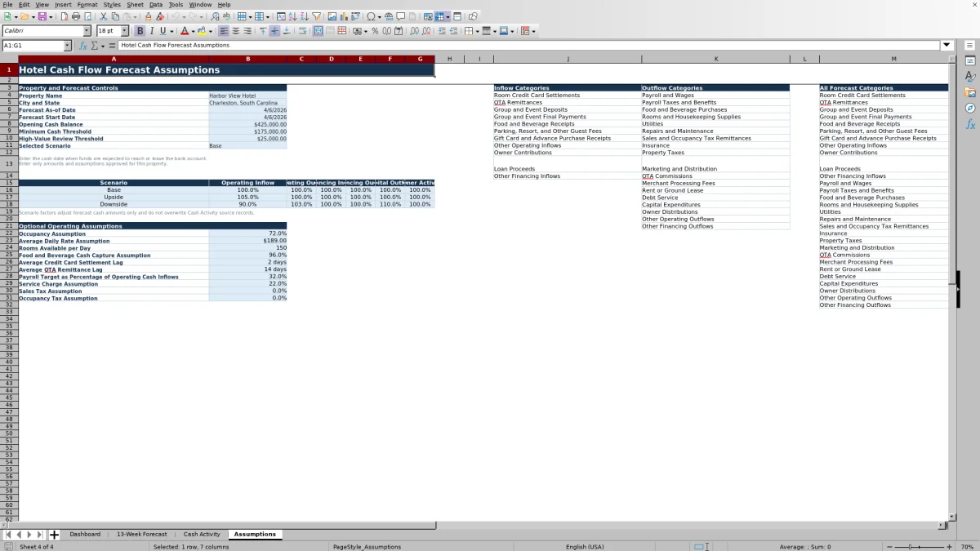Open the Borders dropdown arrow
Viewport: 980px width, 551px height.
tap(477, 31)
